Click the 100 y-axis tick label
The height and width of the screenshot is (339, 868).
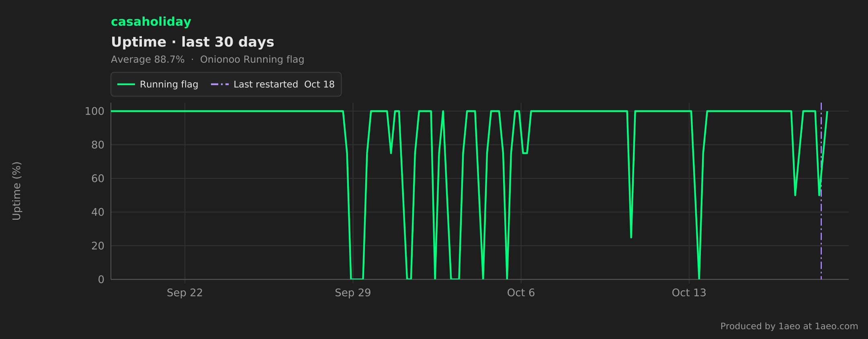coord(94,111)
